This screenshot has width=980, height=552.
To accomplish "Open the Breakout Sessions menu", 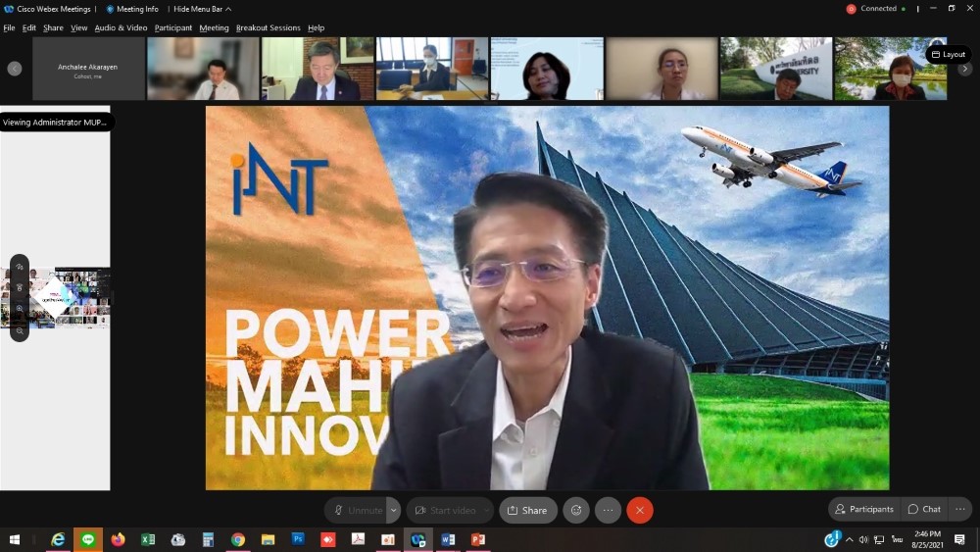I will [x=267, y=27].
